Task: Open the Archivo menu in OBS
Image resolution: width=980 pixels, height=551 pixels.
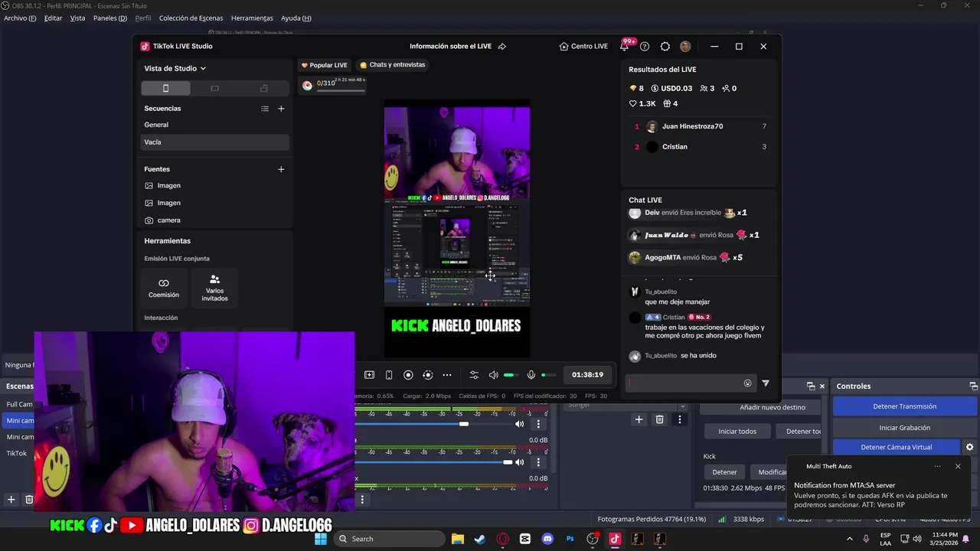Action: pos(20,18)
